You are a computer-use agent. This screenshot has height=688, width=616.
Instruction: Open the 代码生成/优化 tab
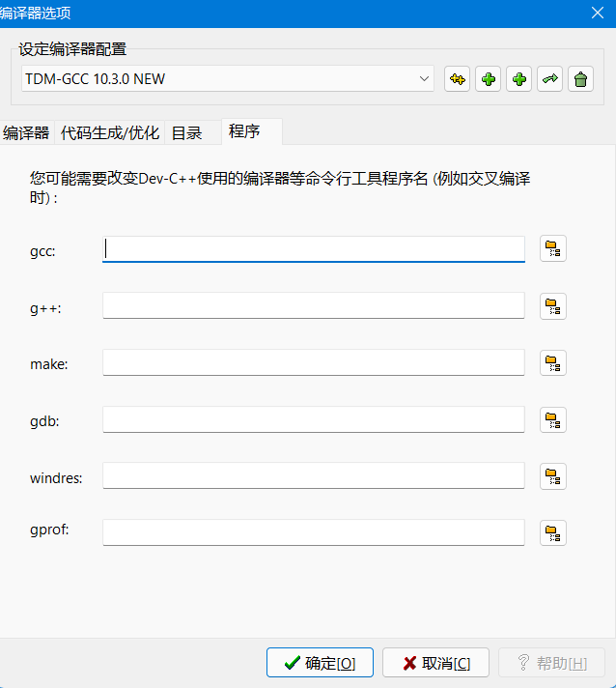point(109,133)
